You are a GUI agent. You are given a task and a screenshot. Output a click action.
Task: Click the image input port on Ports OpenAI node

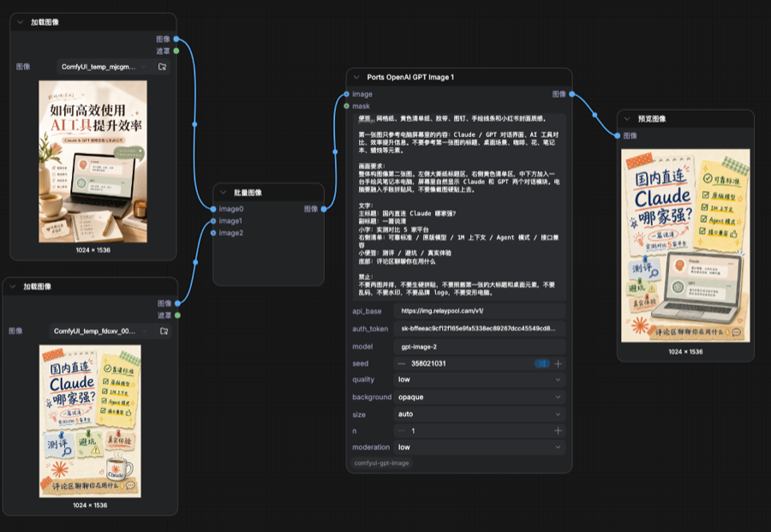(x=347, y=94)
